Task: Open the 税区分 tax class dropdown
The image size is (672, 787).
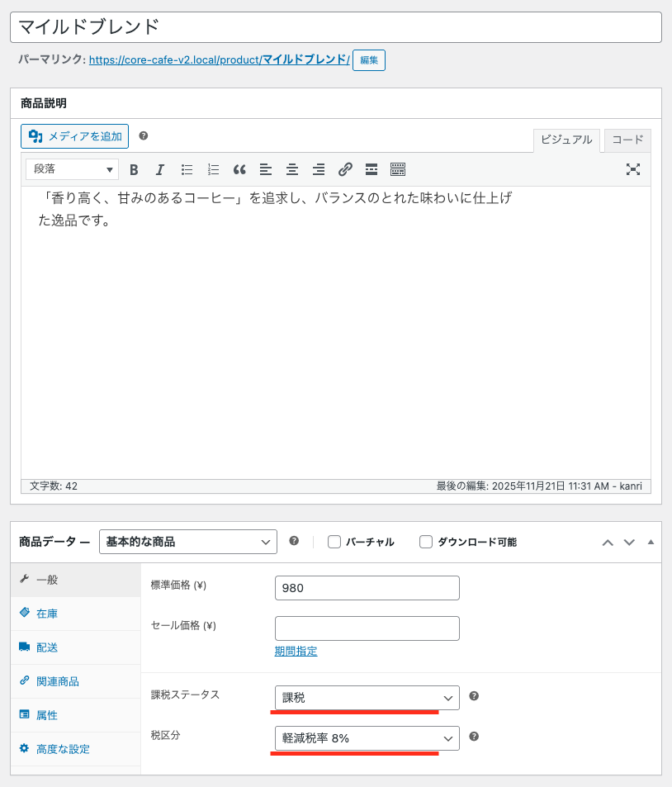Action: pos(367,738)
